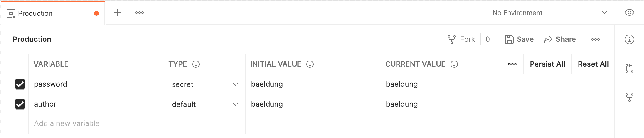
Task: Click the environment quick look eye icon
Action: [629, 13]
